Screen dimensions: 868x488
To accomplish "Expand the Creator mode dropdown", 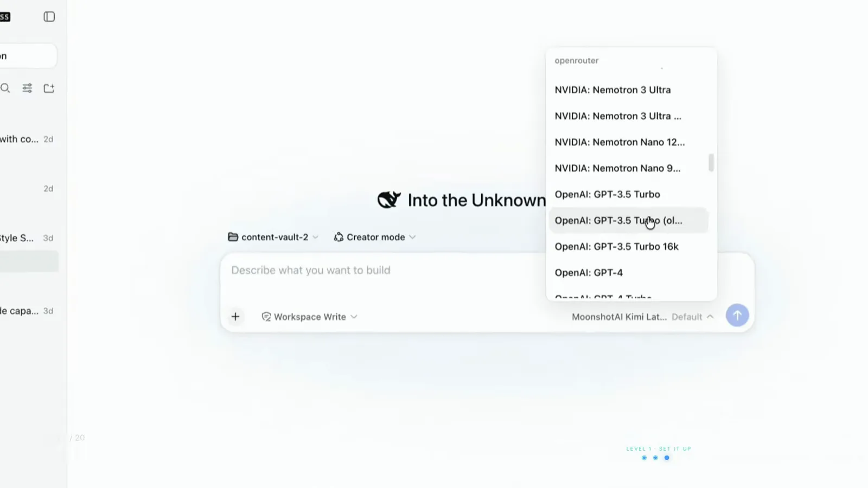I will click(x=375, y=237).
